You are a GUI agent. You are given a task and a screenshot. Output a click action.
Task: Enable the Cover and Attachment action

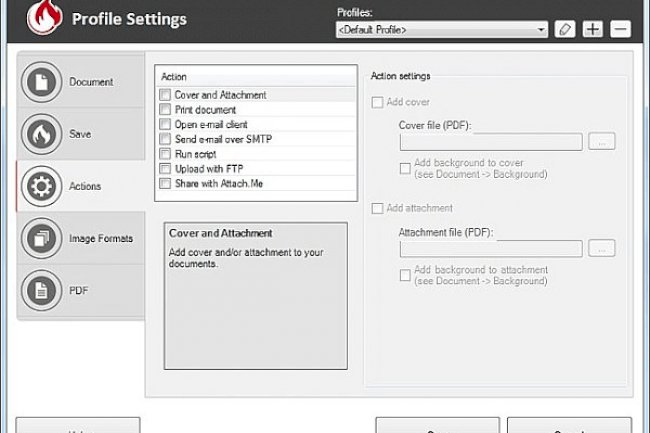(165, 95)
